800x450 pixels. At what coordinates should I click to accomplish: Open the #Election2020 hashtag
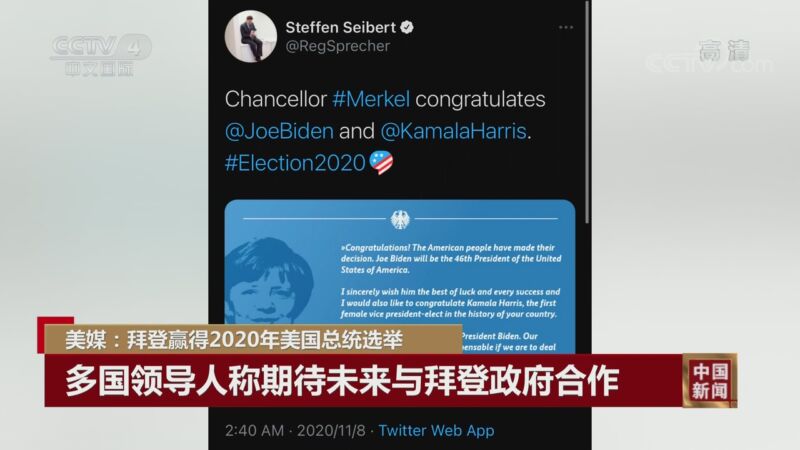[x=295, y=163]
